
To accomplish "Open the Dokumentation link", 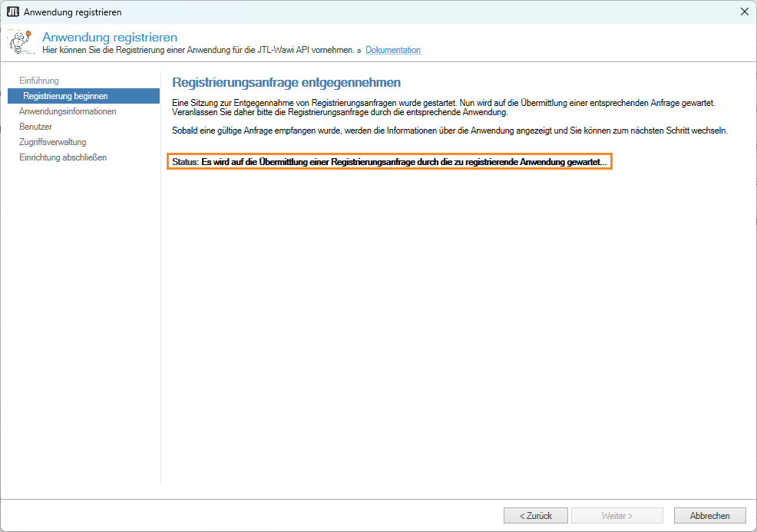I will (x=392, y=50).
